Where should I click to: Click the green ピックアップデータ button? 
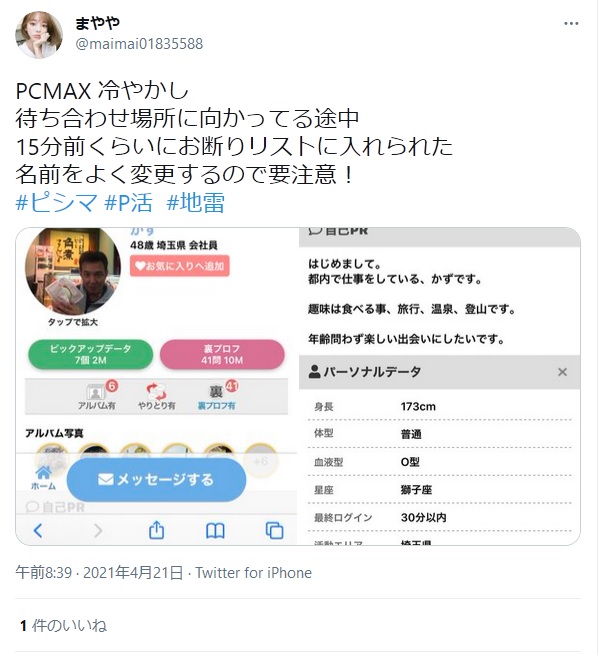pyautogui.click(x=90, y=354)
